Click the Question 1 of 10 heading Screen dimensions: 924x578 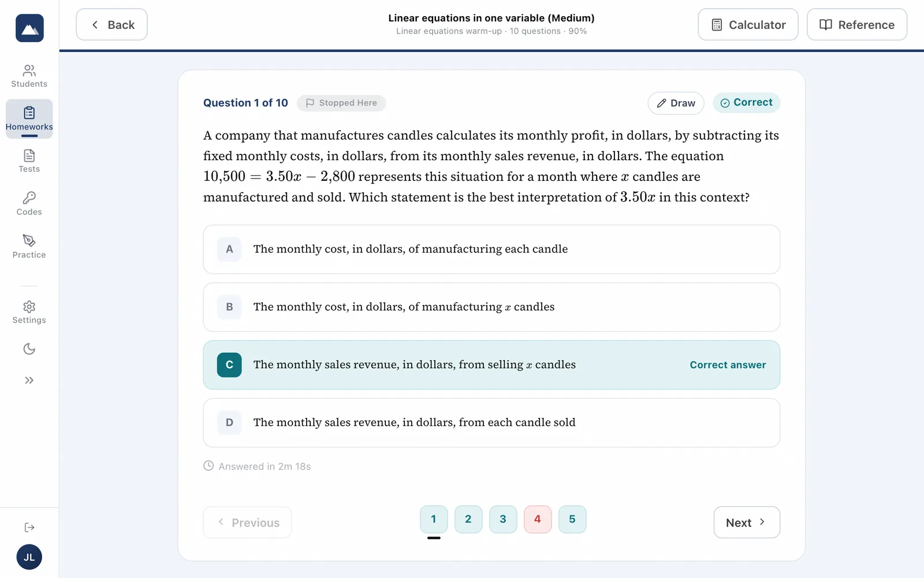[245, 103]
